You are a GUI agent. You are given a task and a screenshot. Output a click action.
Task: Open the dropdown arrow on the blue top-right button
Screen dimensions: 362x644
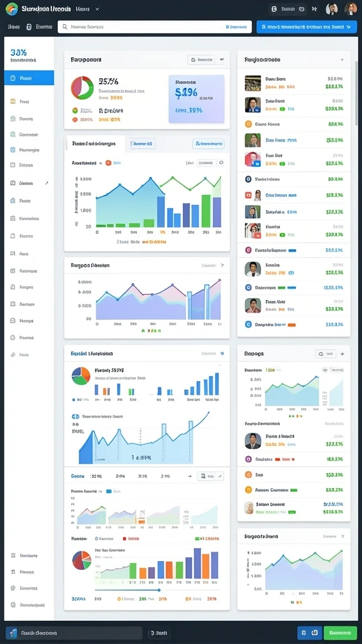pyautogui.click(x=349, y=26)
